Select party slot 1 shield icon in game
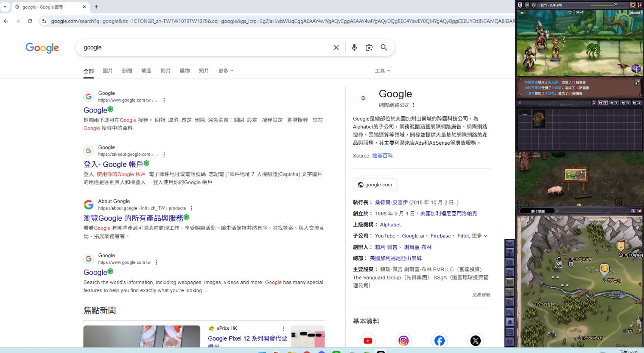The height and width of the screenshot is (353, 644). coord(520,5)
